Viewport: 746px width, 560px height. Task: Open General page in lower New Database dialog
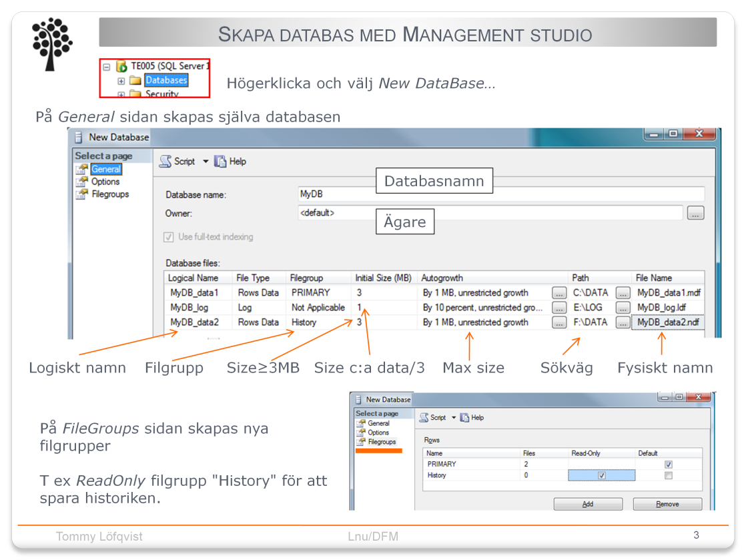[x=379, y=423]
